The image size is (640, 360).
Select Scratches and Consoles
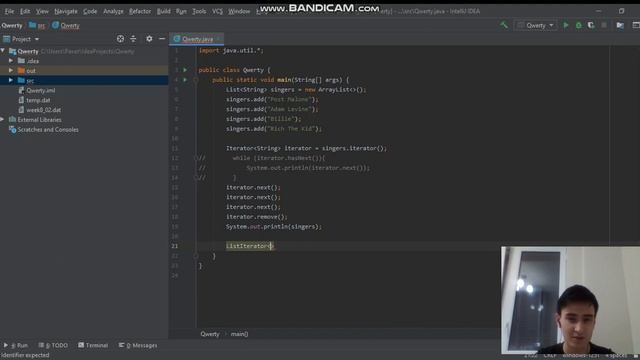pos(44,129)
